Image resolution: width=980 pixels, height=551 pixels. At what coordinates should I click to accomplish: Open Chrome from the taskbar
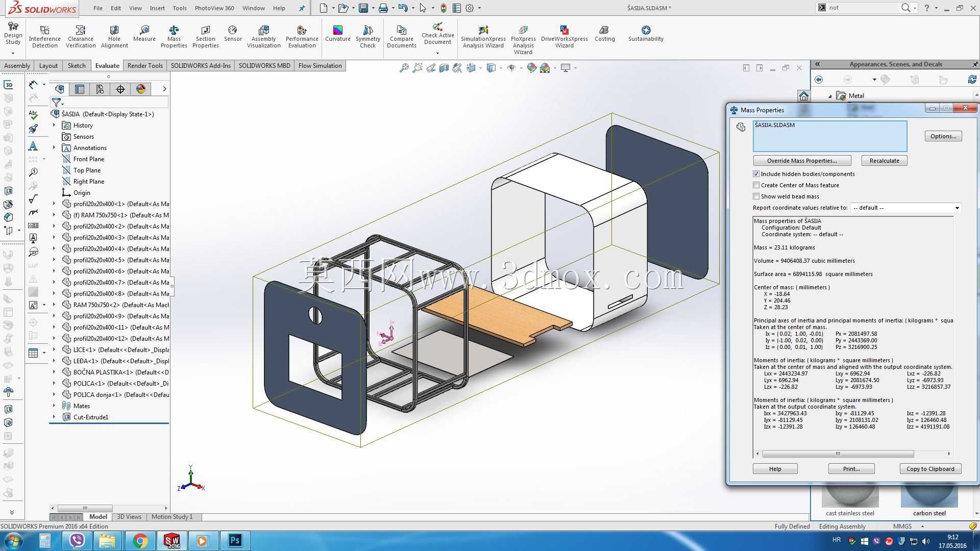[x=140, y=541]
